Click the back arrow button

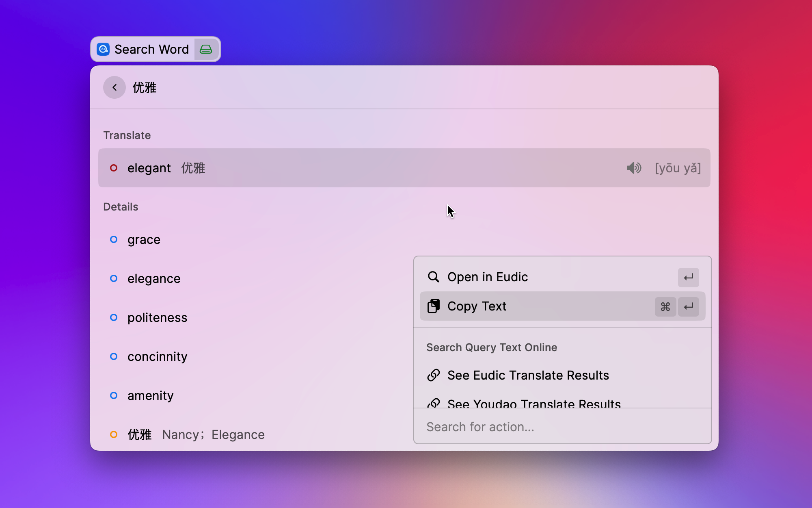coord(114,87)
